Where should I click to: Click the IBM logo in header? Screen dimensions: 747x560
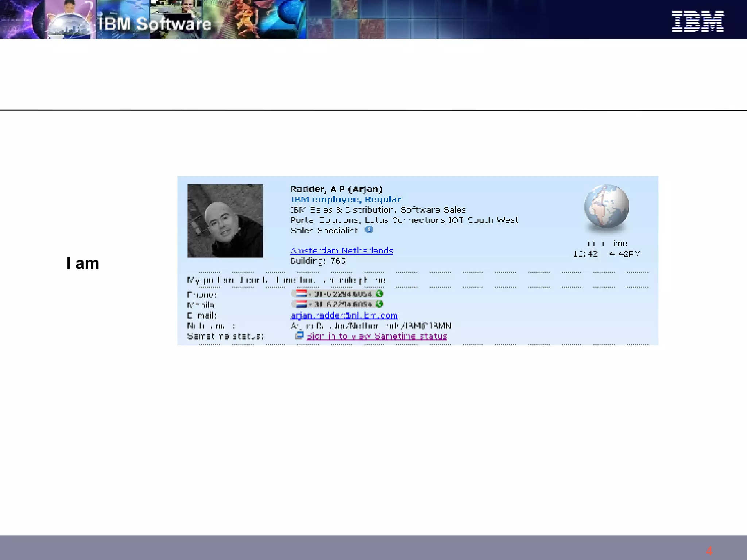(x=697, y=22)
